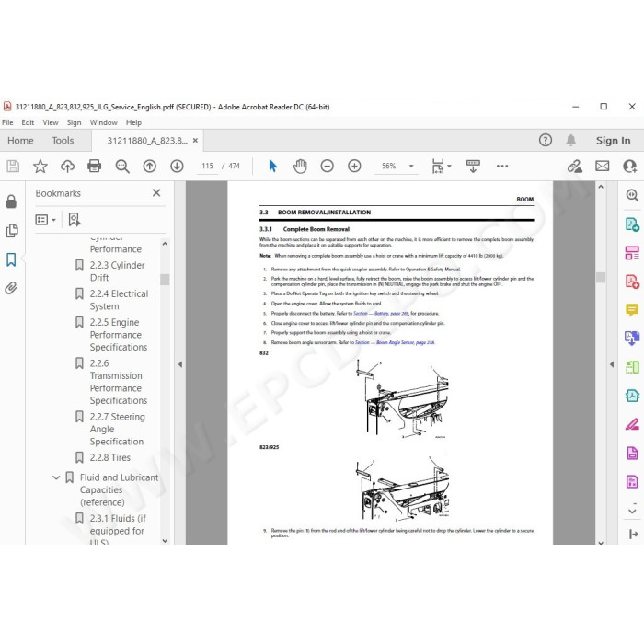Collapse left navigation pane arrow
The width and height of the screenshot is (644, 644).
tap(180, 364)
